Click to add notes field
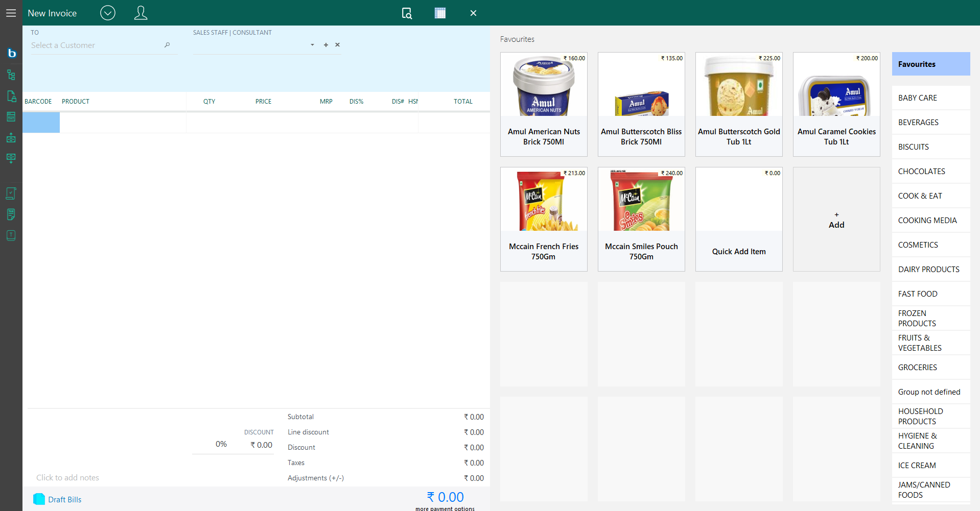 pos(67,478)
